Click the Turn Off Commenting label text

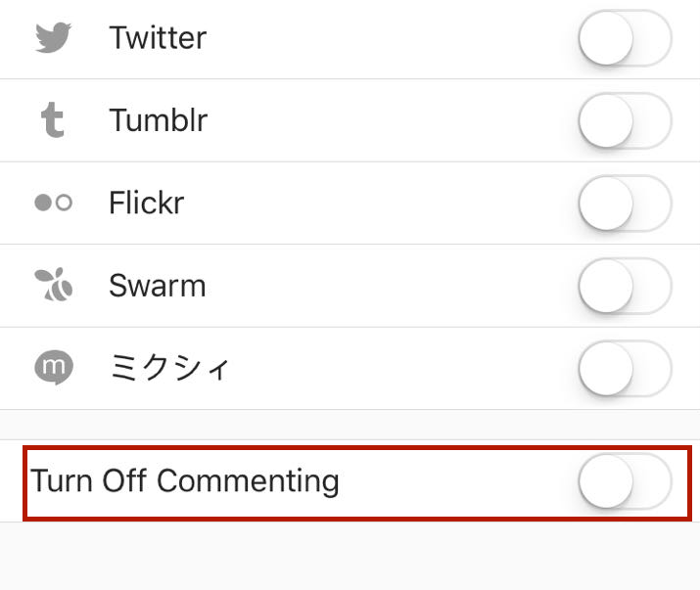tap(185, 481)
